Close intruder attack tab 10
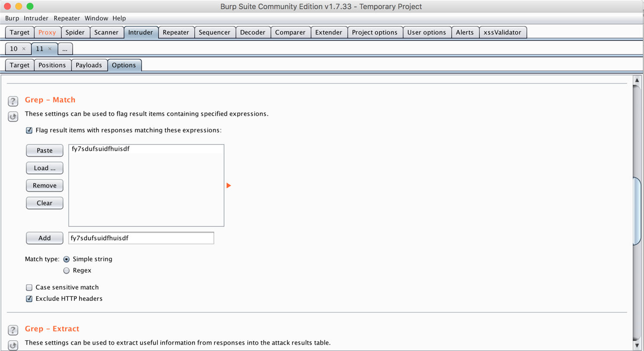The height and width of the screenshot is (351, 644). point(24,49)
